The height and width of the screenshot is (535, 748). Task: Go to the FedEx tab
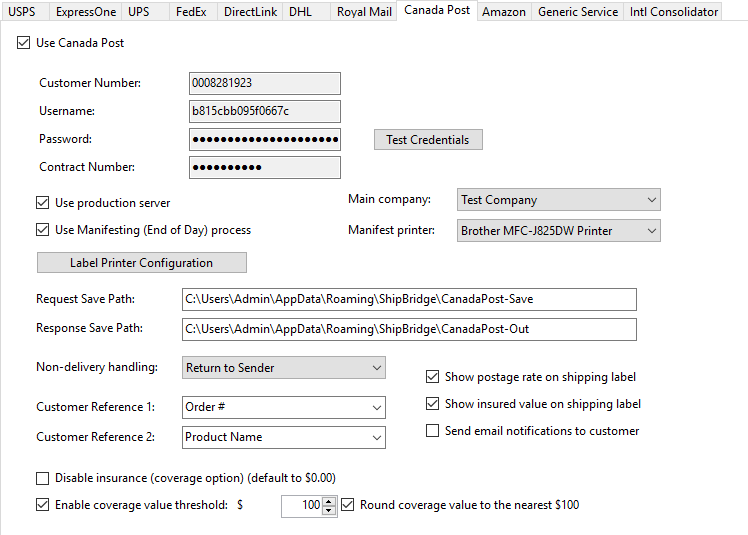[191, 11]
